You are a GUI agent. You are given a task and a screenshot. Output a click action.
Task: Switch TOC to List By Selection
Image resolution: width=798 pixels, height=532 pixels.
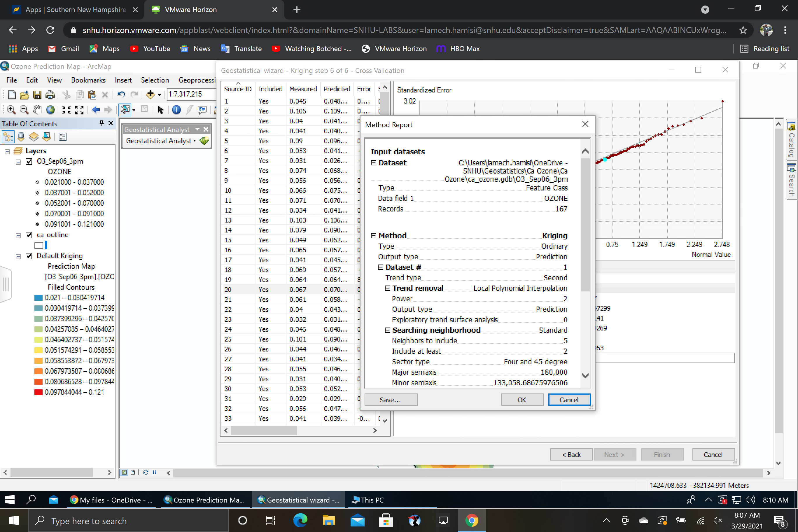click(x=46, y=137)
